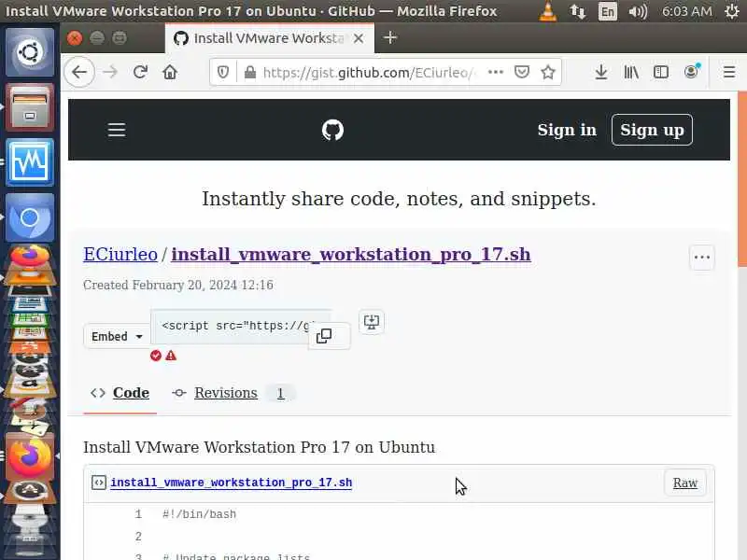747x560 pixels.
Task: Click the Sign up button
Action: click(652, 130)
